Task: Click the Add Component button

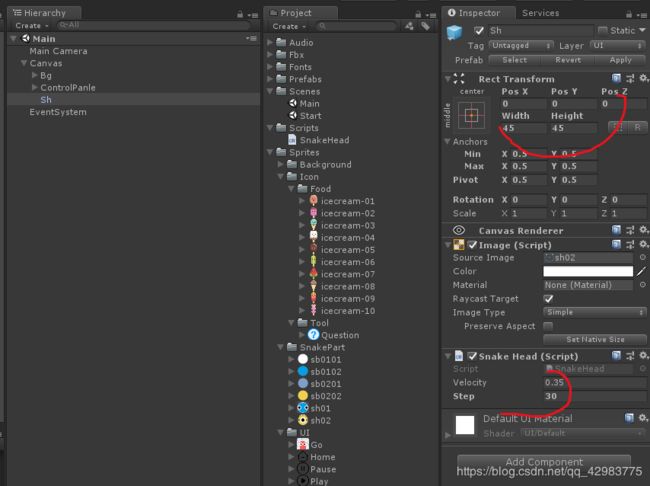Action: (543, 463)
